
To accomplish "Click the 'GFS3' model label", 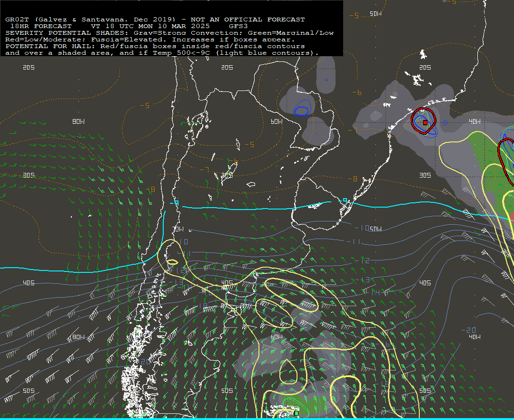I will click(x=238, y=26).
